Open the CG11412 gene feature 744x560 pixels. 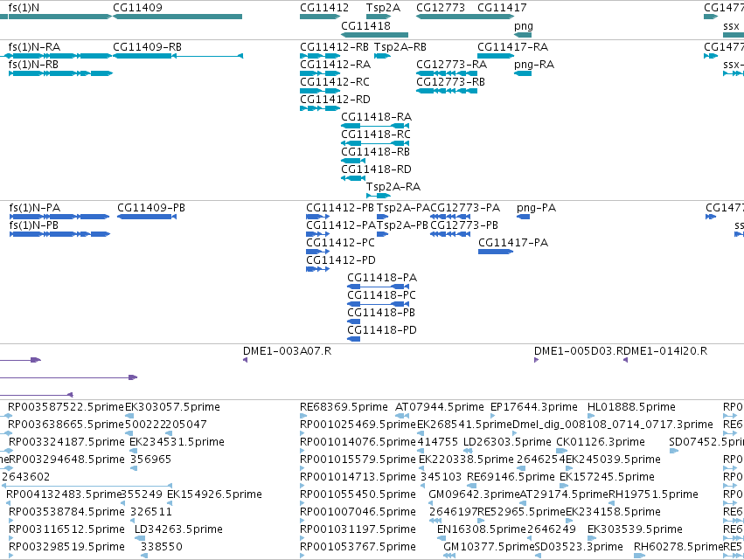[320, 17]
